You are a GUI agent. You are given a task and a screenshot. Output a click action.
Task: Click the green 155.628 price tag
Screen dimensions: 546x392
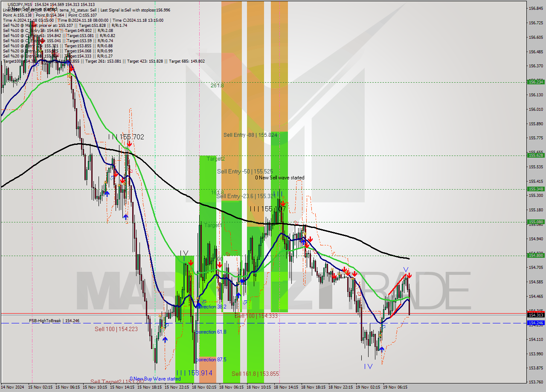coord(536,156)
